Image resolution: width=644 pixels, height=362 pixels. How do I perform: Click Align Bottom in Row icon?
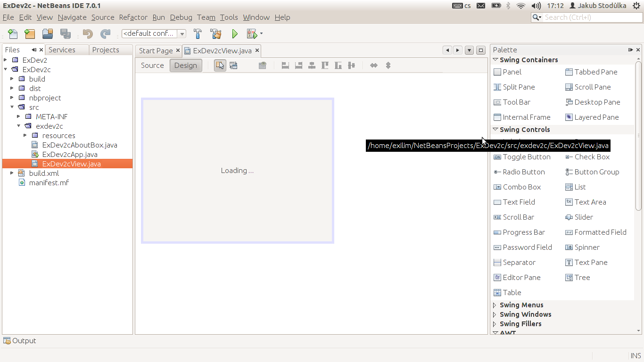[x=338, y=66]
